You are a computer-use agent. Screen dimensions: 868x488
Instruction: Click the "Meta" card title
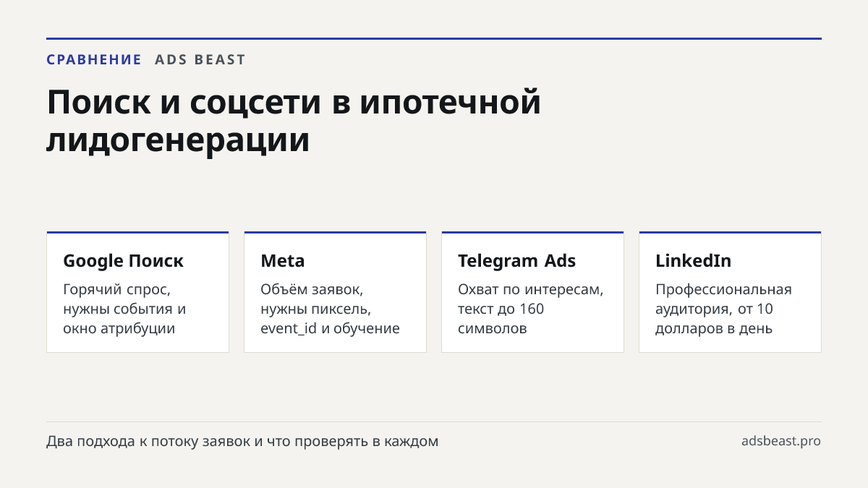point(283,261)
